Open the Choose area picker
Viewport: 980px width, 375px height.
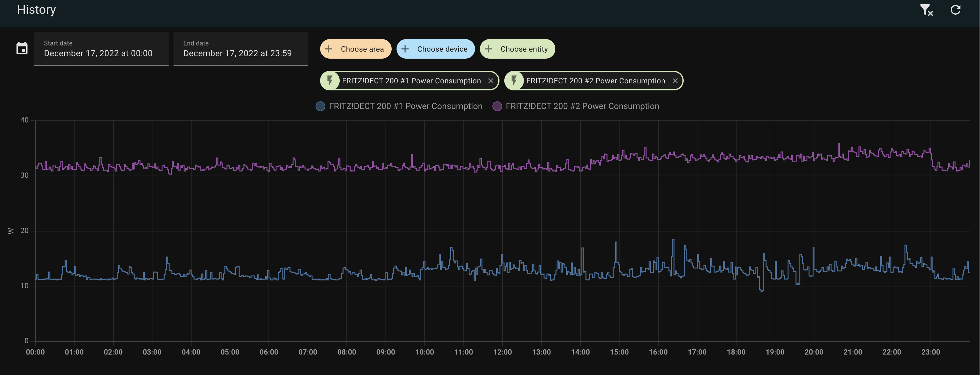point(362,49)
